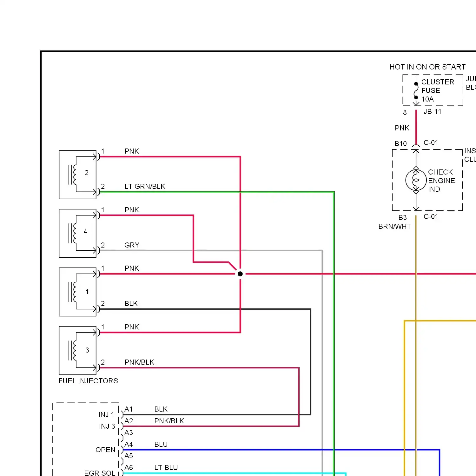The width and height of the screenshot is (476, 476).
Task: Select connector pin 'A6'
Action: 129,467
